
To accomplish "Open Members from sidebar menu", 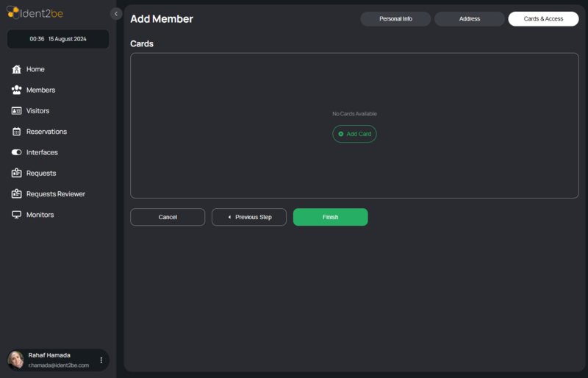I will [x=40, y=90].
